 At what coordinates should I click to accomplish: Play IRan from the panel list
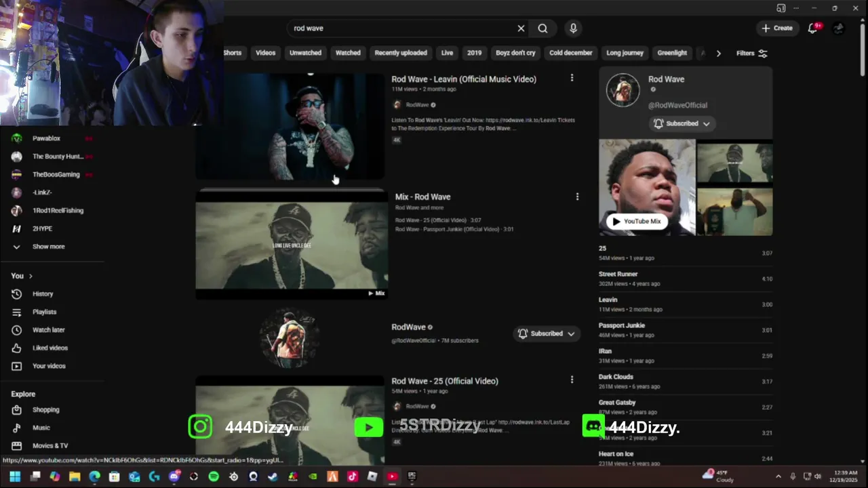click(686, 356)
